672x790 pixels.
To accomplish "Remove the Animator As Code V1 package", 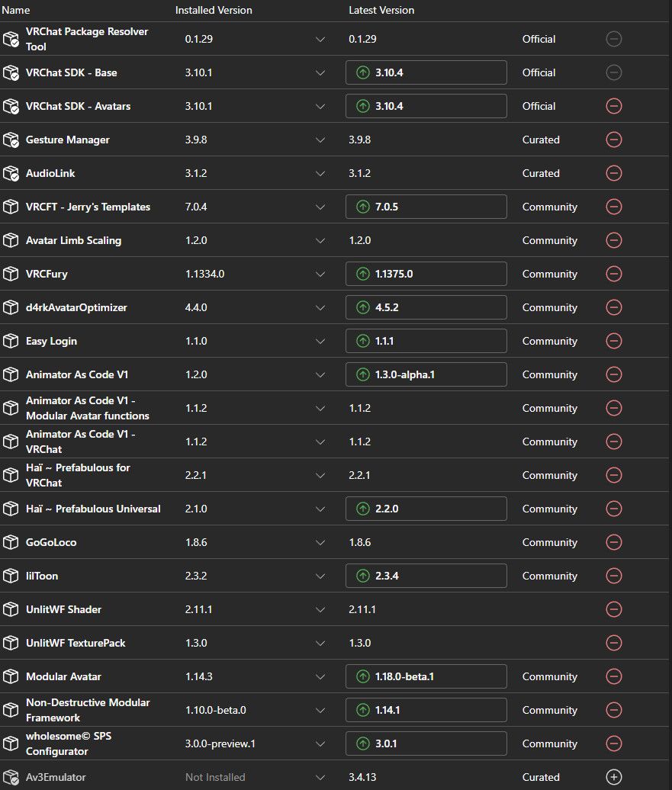I will (x=613, y=374).
